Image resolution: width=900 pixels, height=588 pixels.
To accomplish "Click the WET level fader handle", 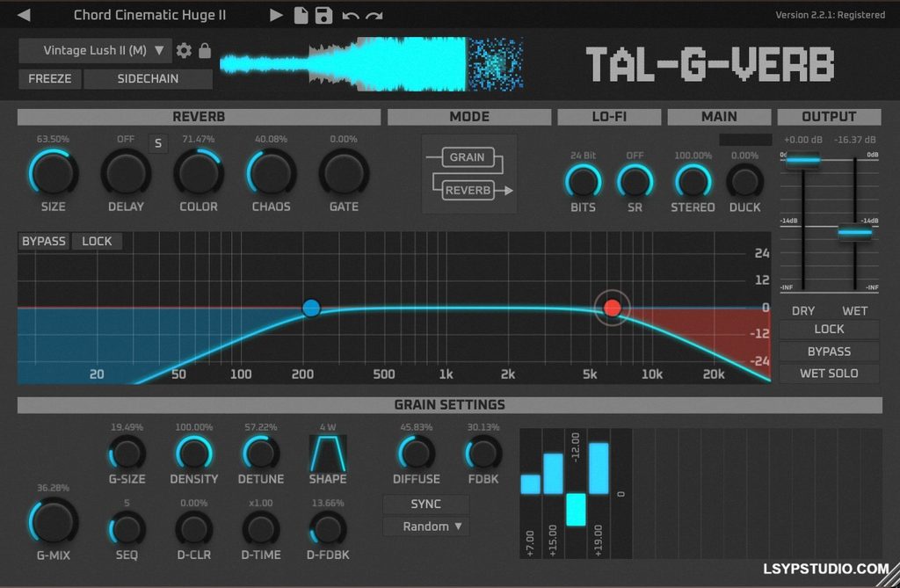I will coord(854,232).
